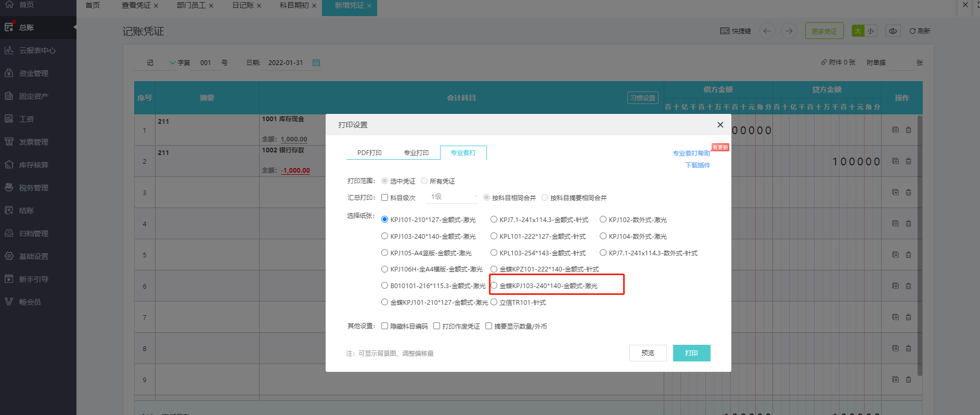Open the 下载插件 link
This screenshot has width=980, height=415.
coord(698,165)
